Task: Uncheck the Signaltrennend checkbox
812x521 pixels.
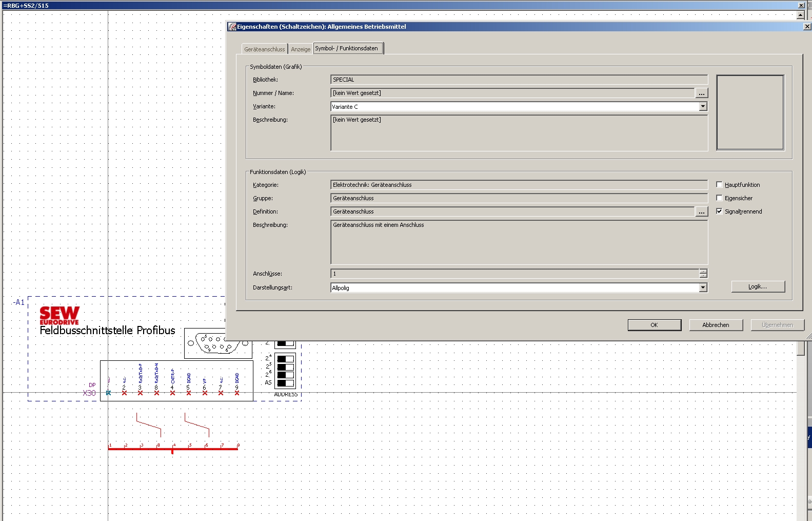Action: click(719, 211)
